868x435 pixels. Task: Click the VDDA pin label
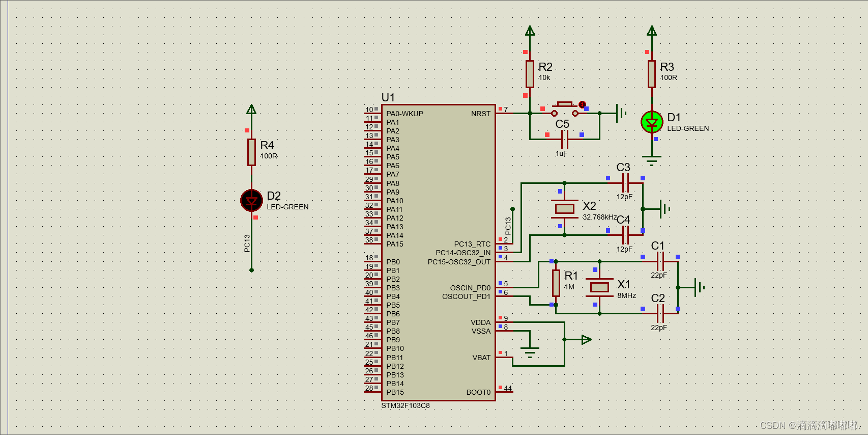[481, 322]
